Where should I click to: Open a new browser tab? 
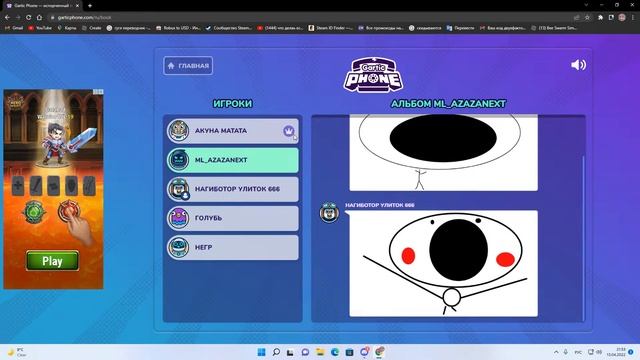(x=90, y=6)
